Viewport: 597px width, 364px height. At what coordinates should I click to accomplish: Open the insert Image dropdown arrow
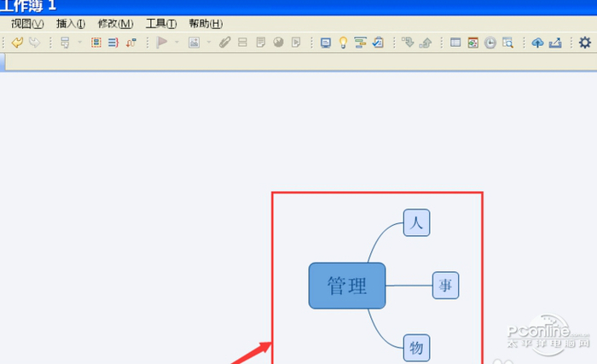point(209,43)
